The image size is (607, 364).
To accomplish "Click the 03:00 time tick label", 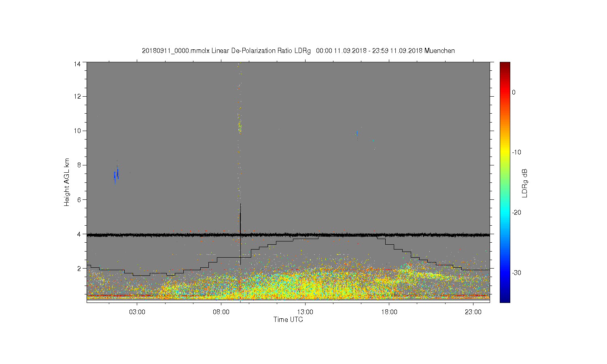I will [x=137, y=312].
